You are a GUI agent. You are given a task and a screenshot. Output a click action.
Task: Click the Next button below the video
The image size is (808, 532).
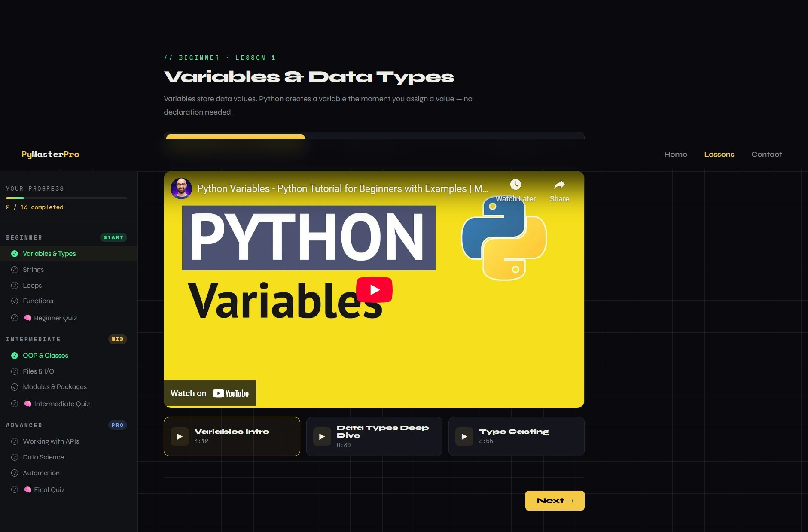[555, 500]
